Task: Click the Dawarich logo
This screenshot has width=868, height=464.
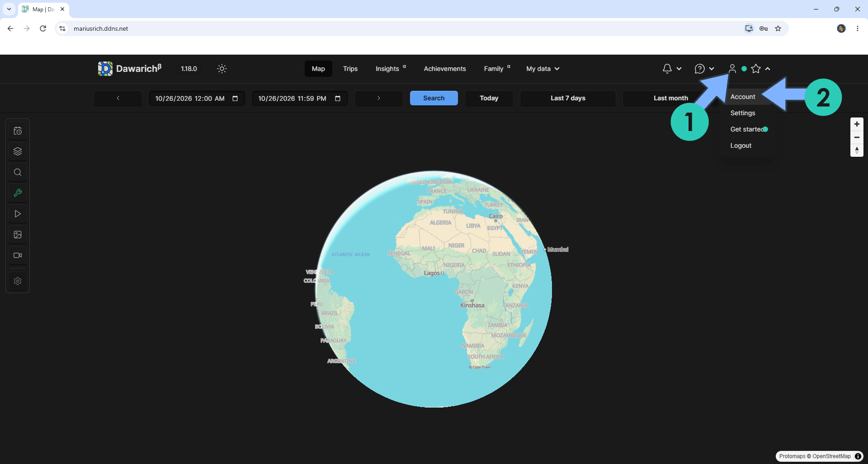Action: (x=129, y=69)
